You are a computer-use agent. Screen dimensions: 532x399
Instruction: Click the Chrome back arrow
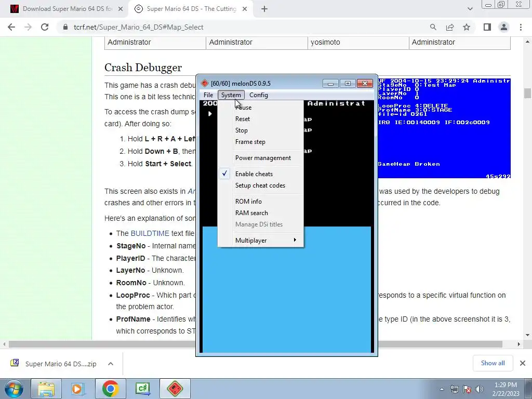click(11, 27)
